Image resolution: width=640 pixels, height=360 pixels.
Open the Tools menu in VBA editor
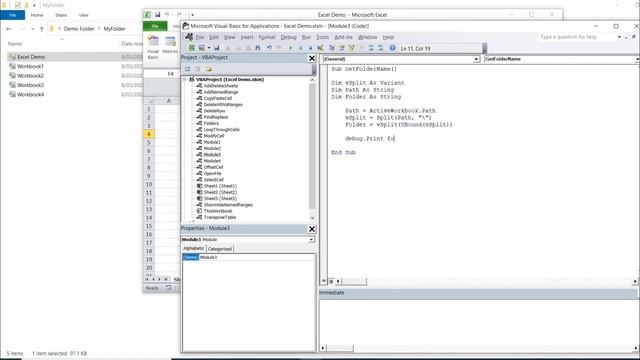click(322, 37)
